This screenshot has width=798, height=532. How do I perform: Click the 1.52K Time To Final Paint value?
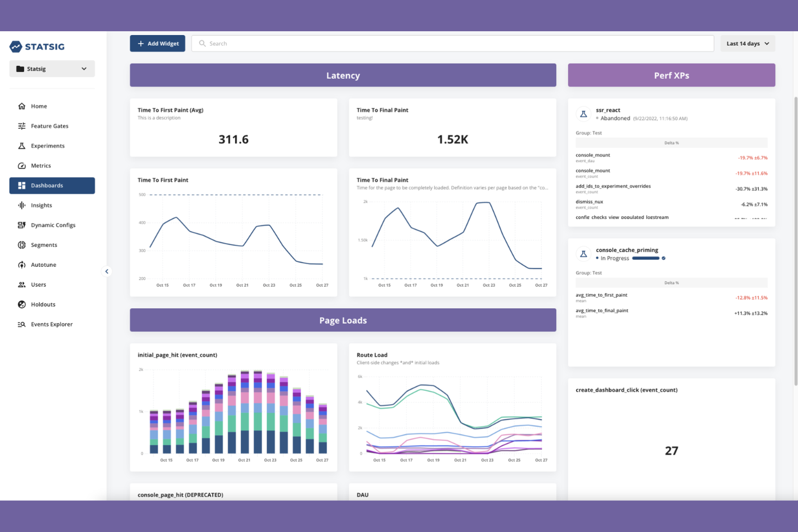point(452,140)
